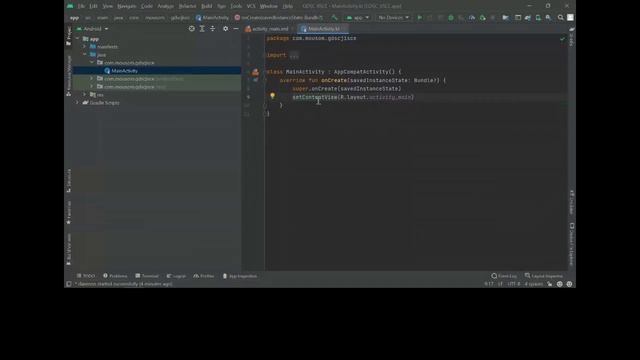Open the Logcat tool window
Viewport: 640px width, 360px height.
tap(176, 276)
